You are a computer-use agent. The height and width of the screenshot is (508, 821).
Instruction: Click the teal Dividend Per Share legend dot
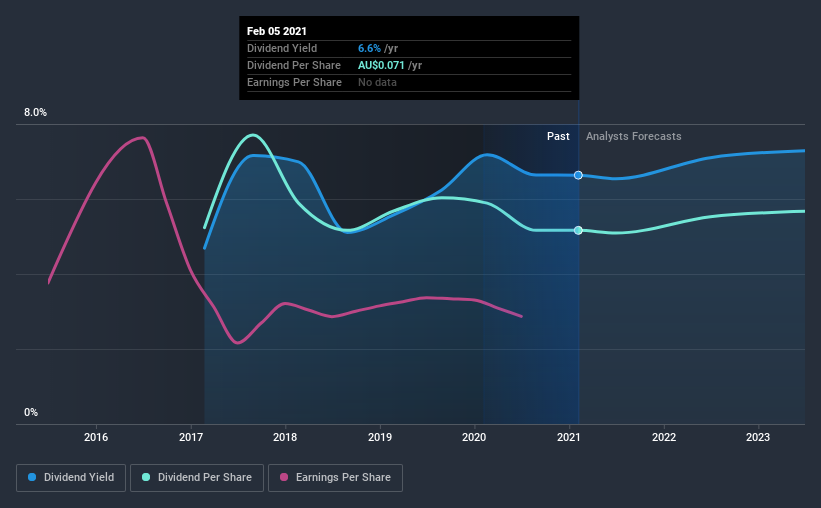tap(146, 477)
